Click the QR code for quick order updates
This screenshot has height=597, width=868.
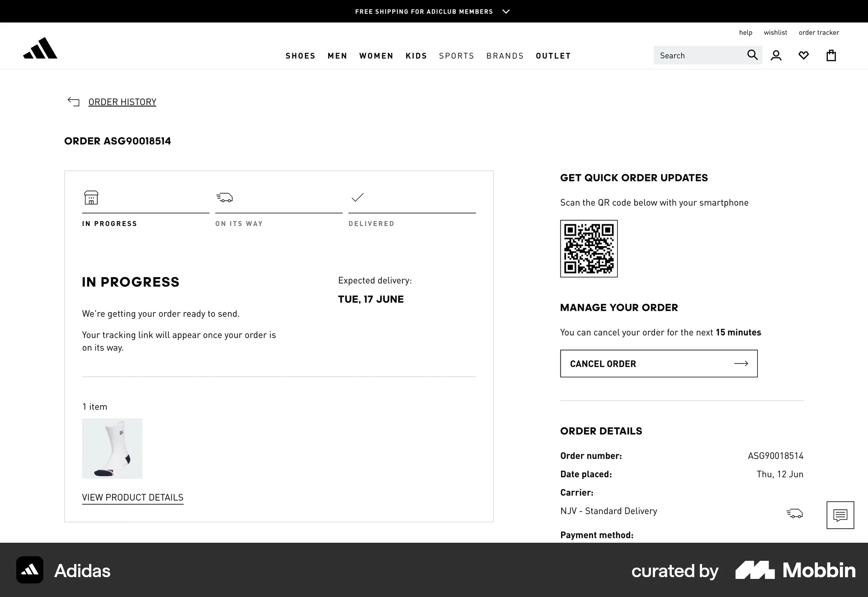(589, 249)
